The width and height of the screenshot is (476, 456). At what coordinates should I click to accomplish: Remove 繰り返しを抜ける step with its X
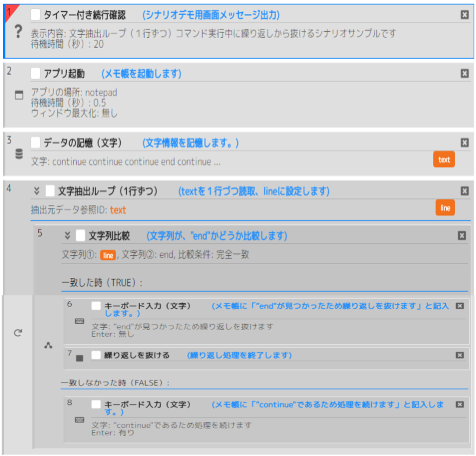coord(459,355)
